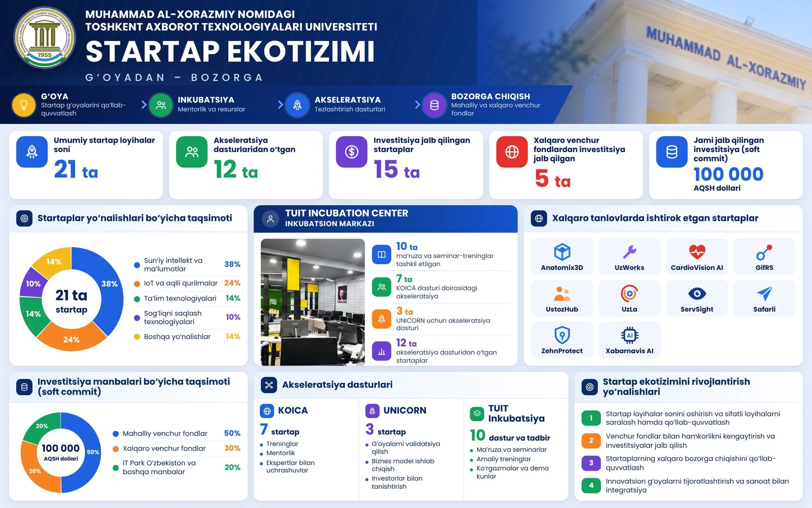Click book icon beside 10 ta ma'ruza
Image resolution: width=812 pixels, height=508 pixels.
click(x=382, y=254)
